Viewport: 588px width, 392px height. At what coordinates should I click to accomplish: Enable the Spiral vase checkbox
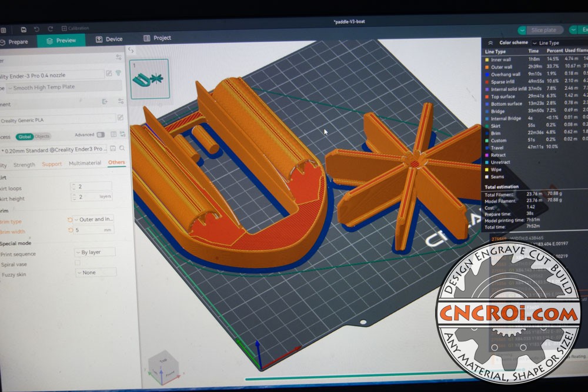(77, 263)
